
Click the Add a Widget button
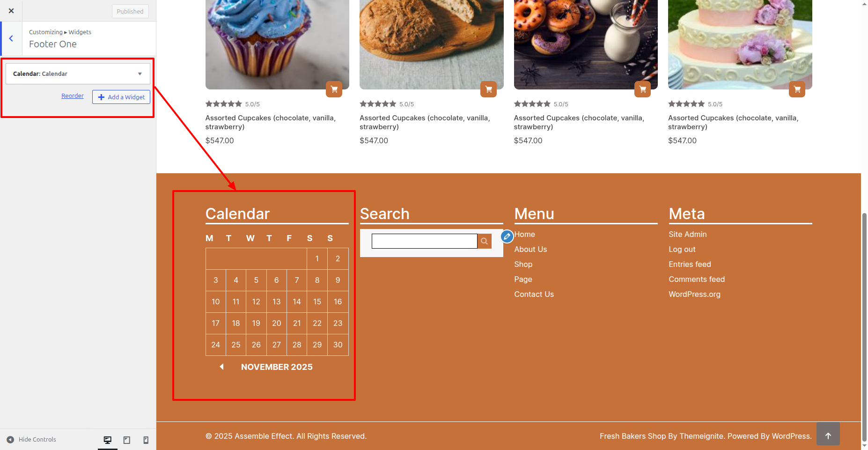click(121, 97)
